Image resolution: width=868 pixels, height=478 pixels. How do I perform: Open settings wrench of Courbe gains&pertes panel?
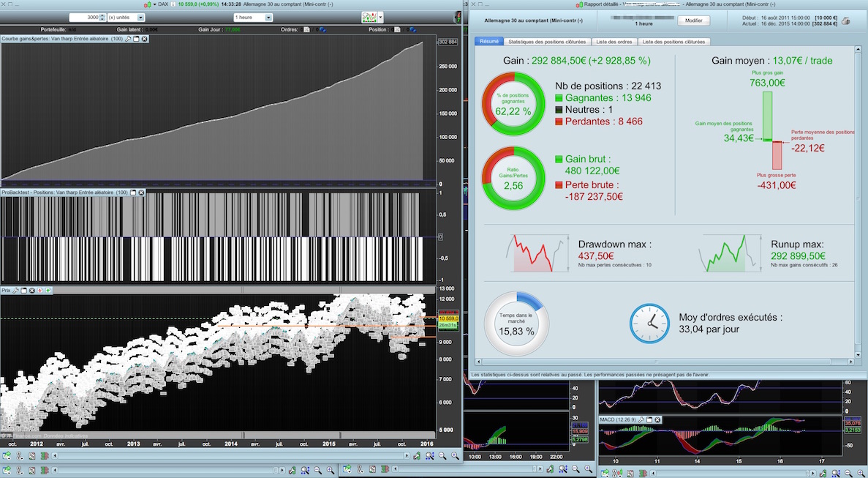pyautogui.click(x=129, y=38)
